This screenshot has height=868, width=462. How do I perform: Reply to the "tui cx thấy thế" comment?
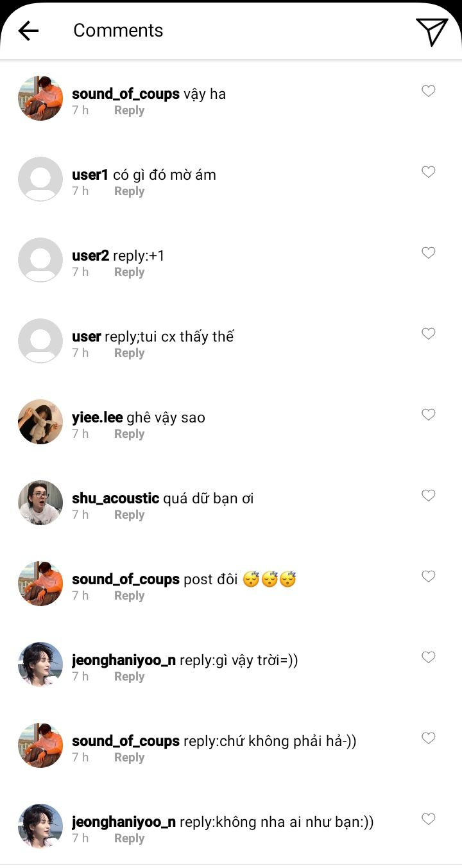click(x=129, y=353)
